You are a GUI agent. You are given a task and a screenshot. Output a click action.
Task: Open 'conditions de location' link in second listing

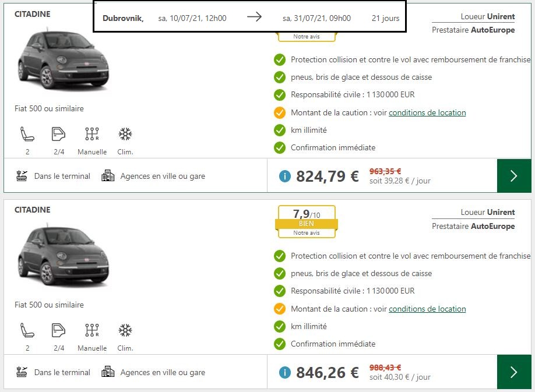(x=427, y=309)
